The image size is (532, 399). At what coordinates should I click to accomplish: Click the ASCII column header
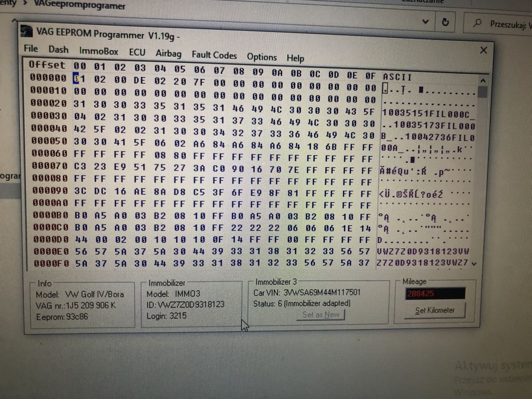397,77
